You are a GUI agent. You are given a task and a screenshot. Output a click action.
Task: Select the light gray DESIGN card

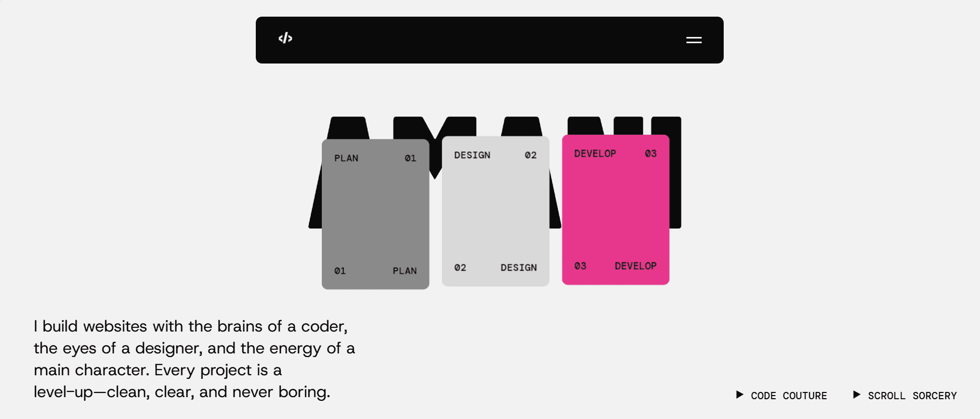[495, 211]
